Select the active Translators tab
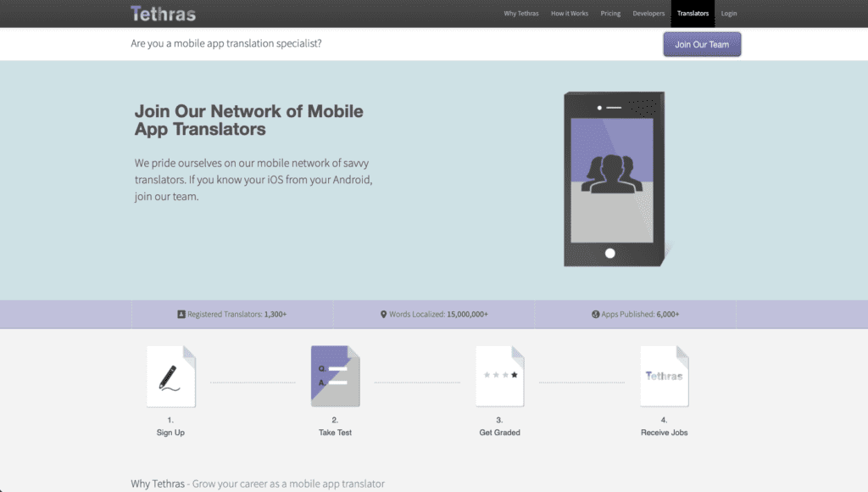 693,14
